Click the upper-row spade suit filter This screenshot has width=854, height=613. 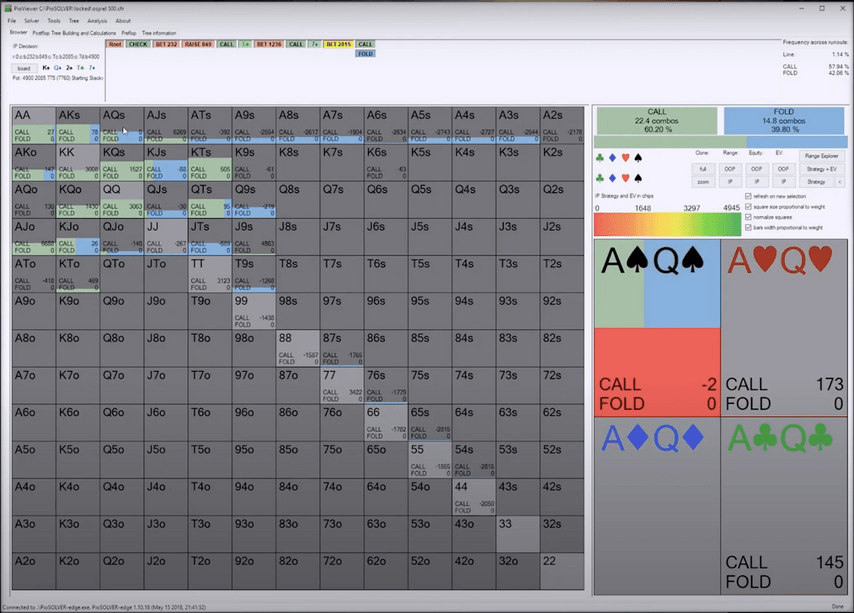[638, 158]
